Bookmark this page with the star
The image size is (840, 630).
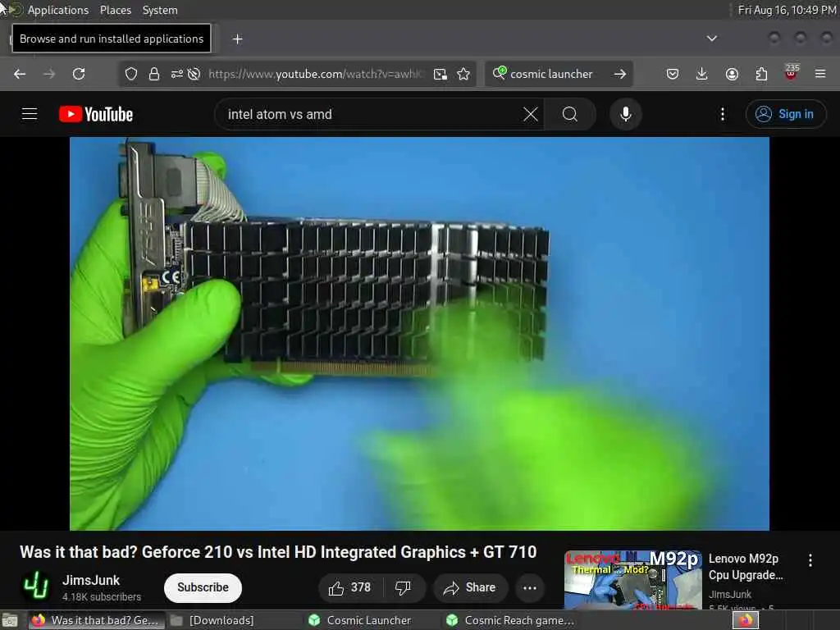464,74
